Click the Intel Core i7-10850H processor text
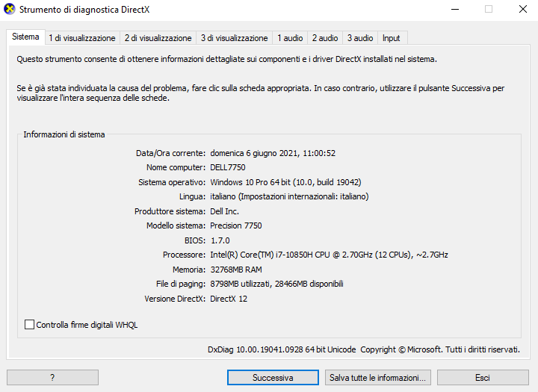Image resolution: width=538 pixels, height=392 pixels. [329, 255]
